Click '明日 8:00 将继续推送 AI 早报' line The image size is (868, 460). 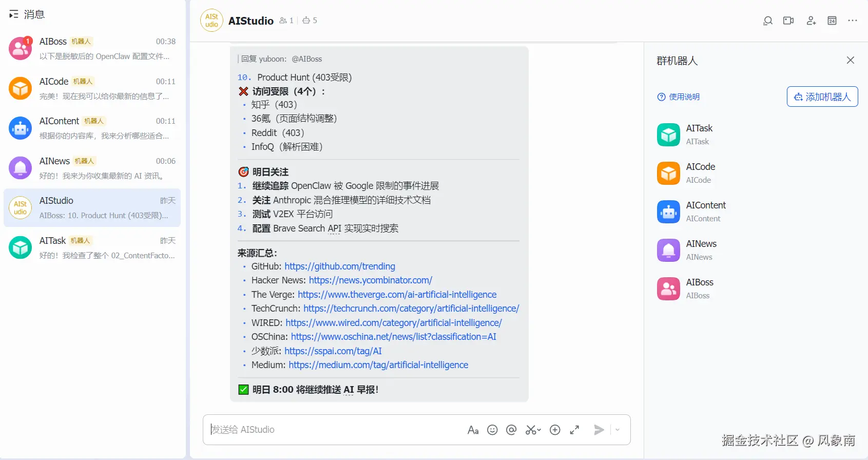click(x=315, y=390)
